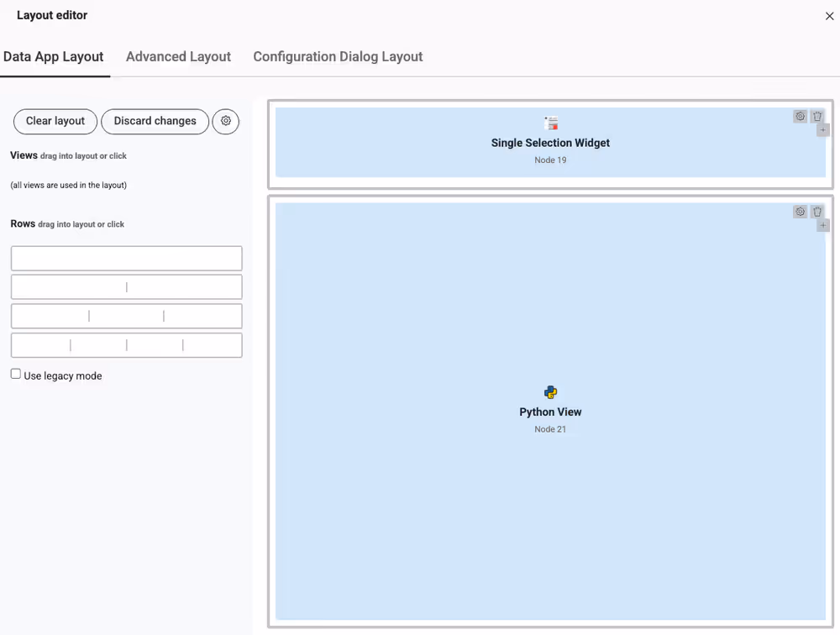Open settings gear next to Discard changes
840x635 pixels.
point(225,121)
